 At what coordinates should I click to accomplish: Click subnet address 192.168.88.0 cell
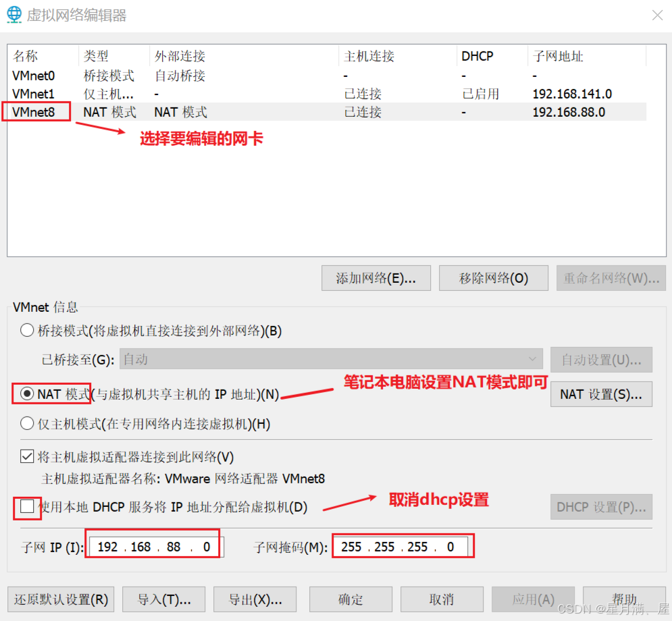pos(569,112)
